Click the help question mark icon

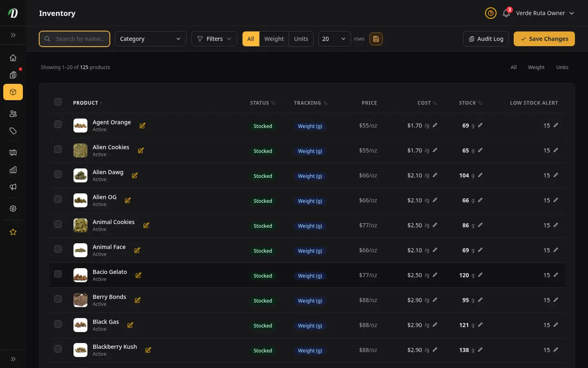tap(490, 13)
